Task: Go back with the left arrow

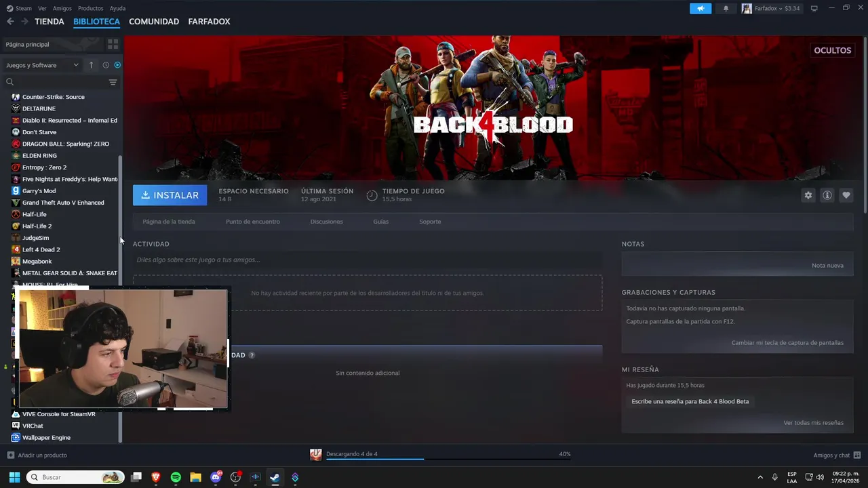Action: click(x=10, y=22)
